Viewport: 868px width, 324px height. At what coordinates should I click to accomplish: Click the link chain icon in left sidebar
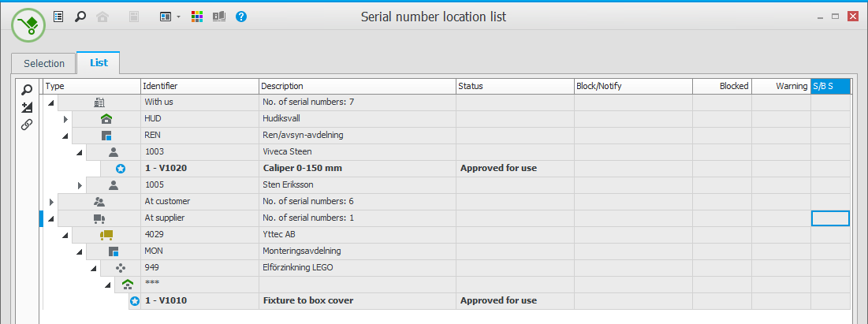point(27,125)
